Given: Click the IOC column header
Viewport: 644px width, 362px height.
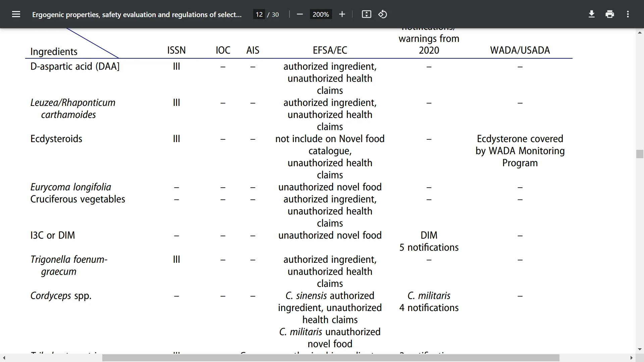Looking at the screenshot, I should [223, 50].
